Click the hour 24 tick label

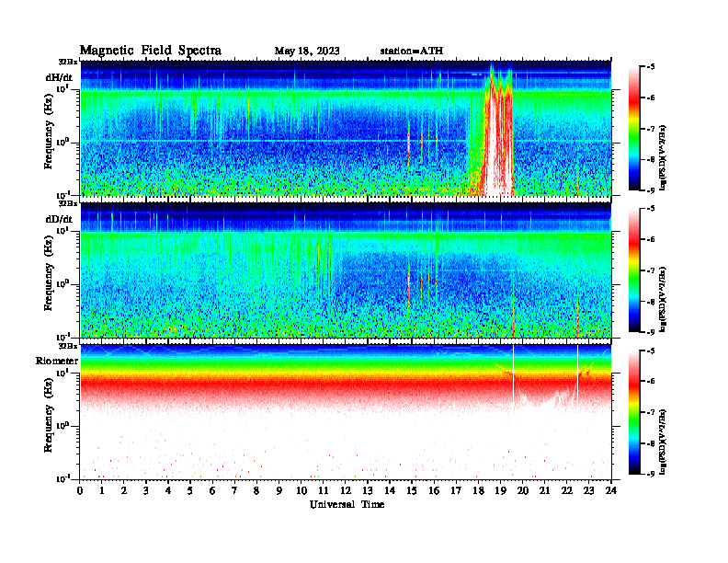pos(611,491)
